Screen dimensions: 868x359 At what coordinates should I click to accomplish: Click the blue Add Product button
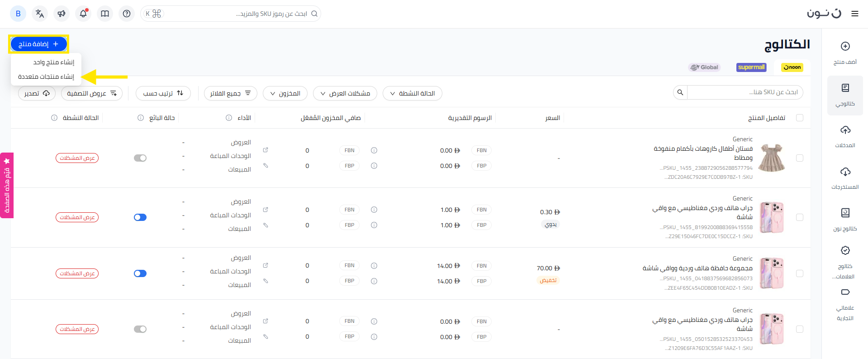pos(39,44)
